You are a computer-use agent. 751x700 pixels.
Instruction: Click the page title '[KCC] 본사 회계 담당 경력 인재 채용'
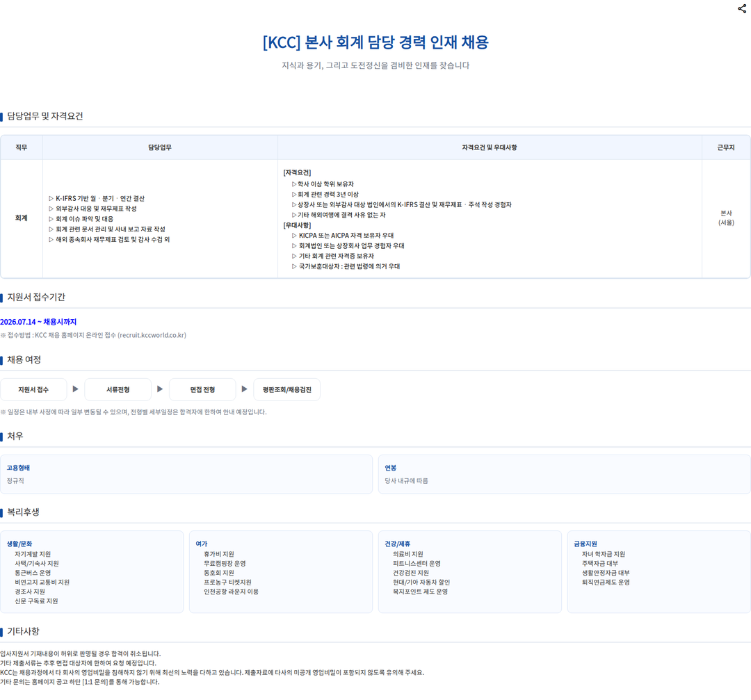pyautogui.click(x=375, y=42)
